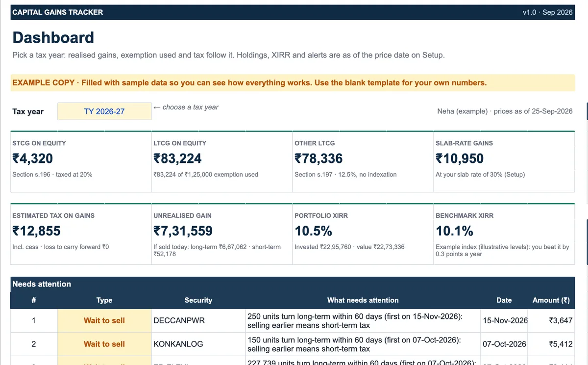This screenshot has height=365, width=588.
Task: Click 'Section s.196 · taxed at 20%' note
Action: pyautogui.click(x=52, y=174)
